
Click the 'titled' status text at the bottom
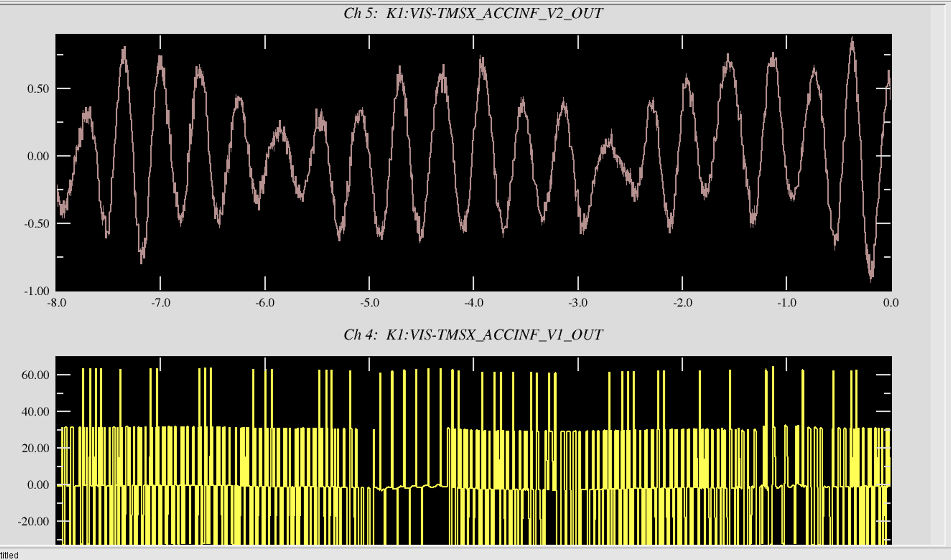(9, 555)
